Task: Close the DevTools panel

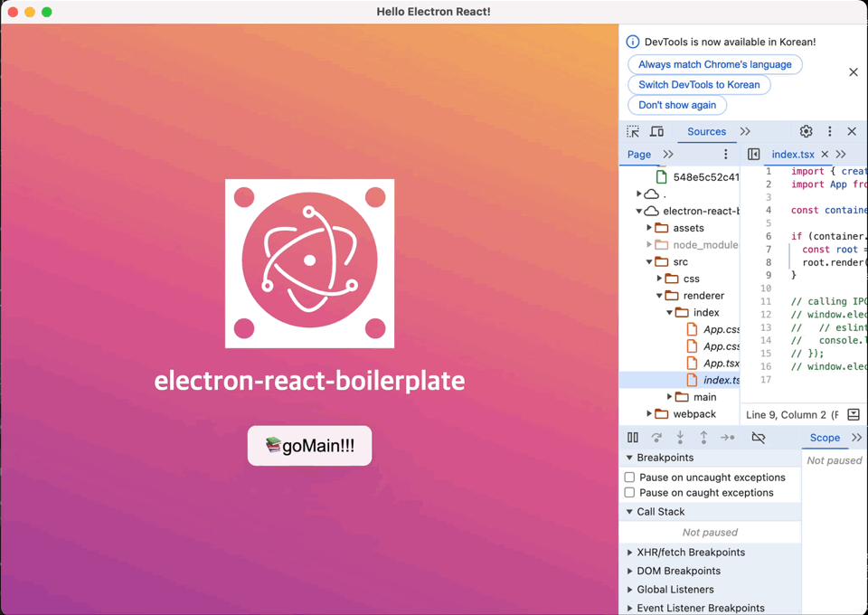Action: tap(852, 131)
